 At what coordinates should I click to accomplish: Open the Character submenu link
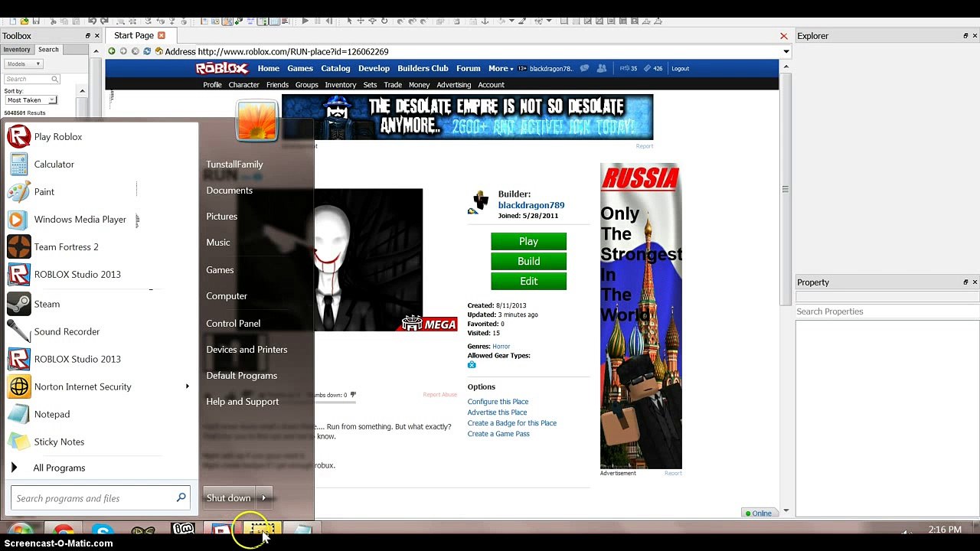[x=243, y=85]
